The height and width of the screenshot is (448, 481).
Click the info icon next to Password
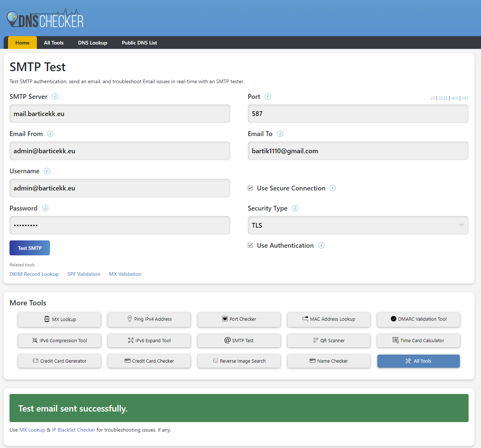click(x=45, y=208)
